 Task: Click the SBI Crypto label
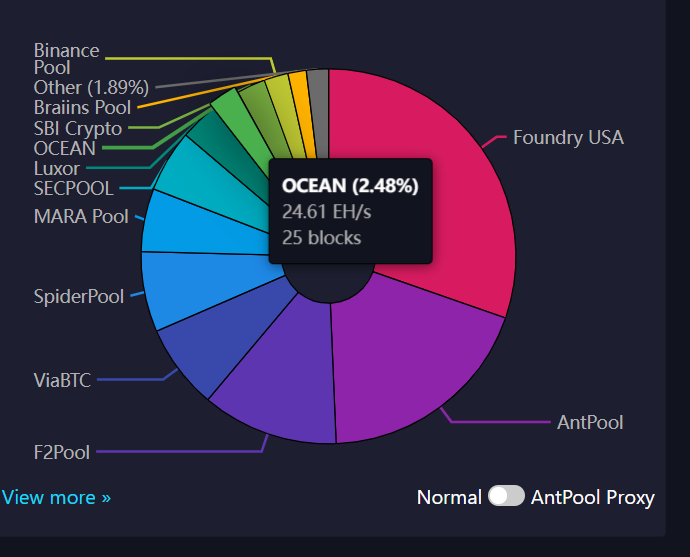pos(77,128)
